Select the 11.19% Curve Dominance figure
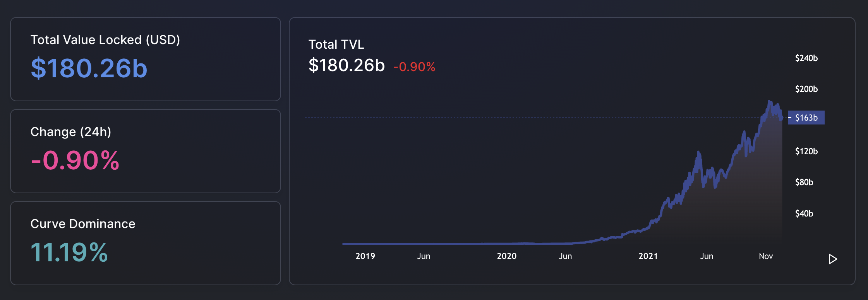Screen dimensions: 868x300 (69, 252)
